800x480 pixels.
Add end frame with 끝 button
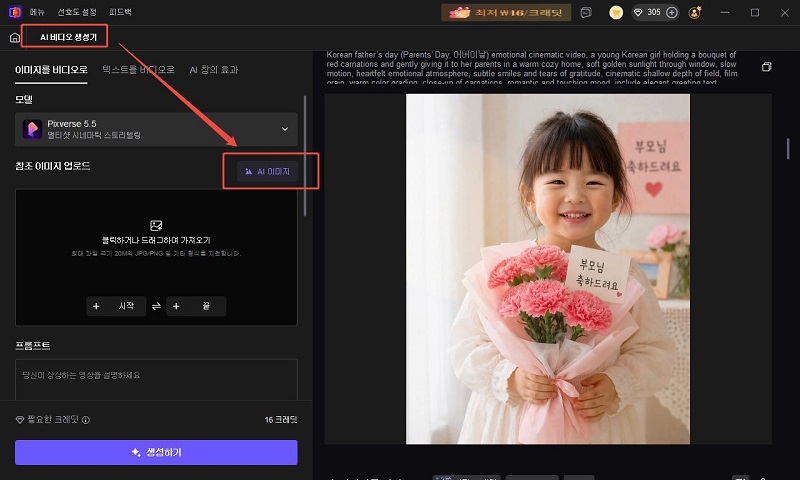[x=196, y=306]
